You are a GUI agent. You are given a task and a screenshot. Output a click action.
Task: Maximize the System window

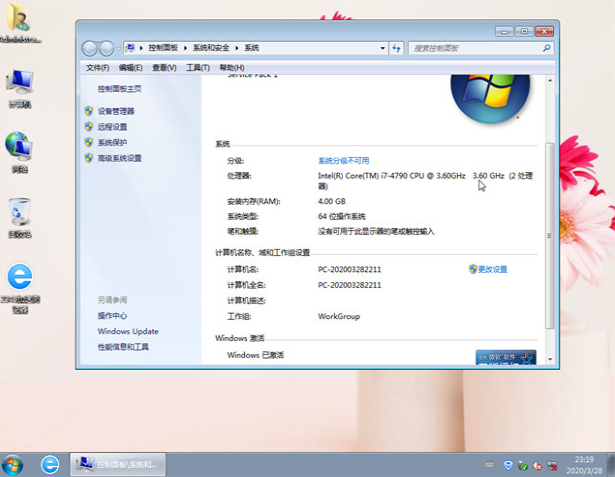point(524,31)
